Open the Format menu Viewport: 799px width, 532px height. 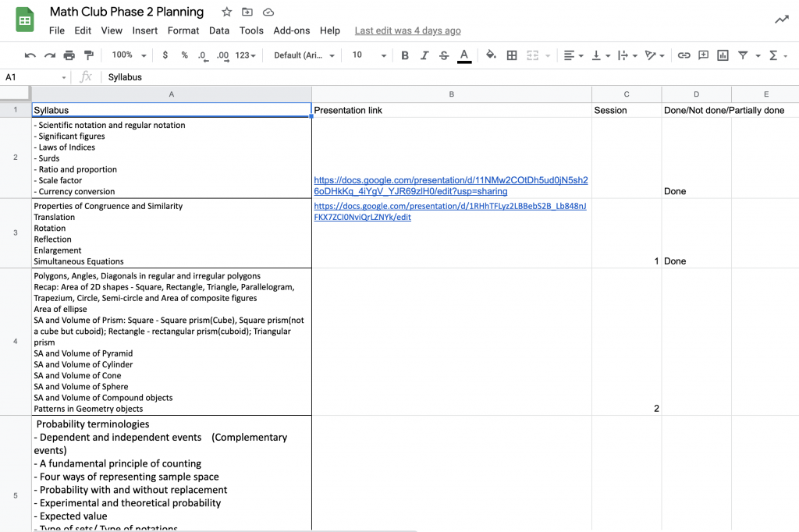pos(183,30)
